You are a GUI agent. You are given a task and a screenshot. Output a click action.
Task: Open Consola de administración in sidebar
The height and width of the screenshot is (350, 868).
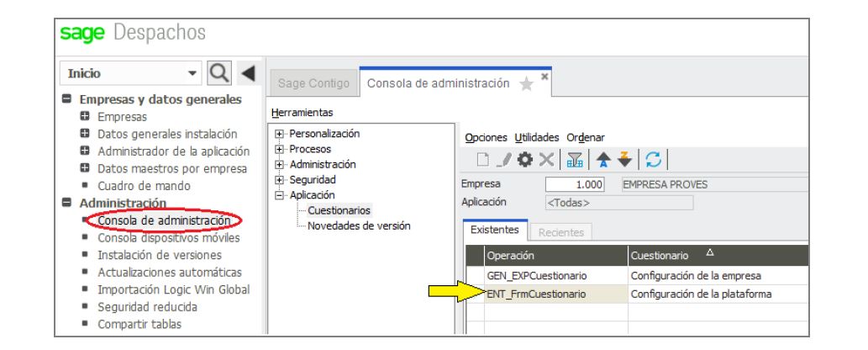pos(164,220)
